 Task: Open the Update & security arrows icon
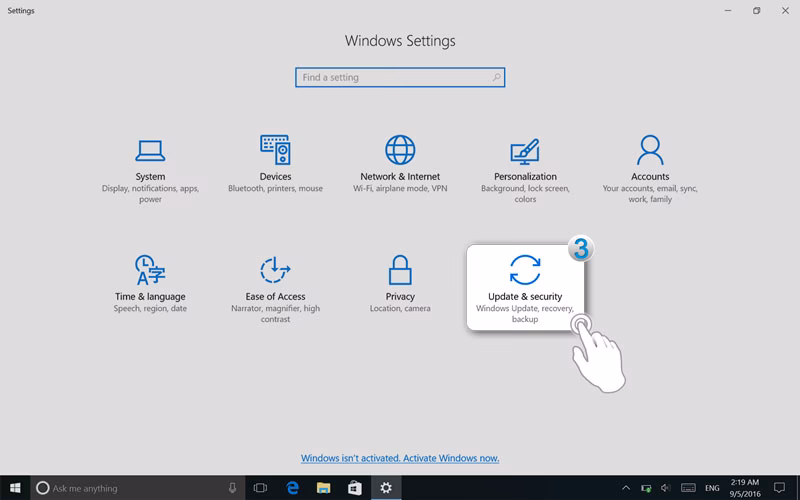click(x=525, y=269)
